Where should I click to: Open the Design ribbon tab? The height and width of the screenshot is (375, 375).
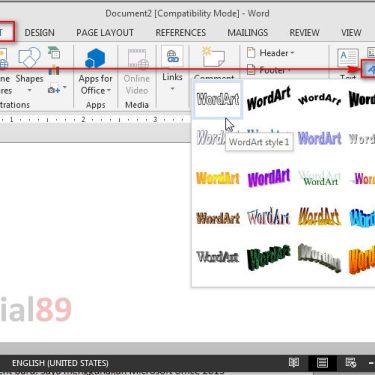click(x=40, y=33)
